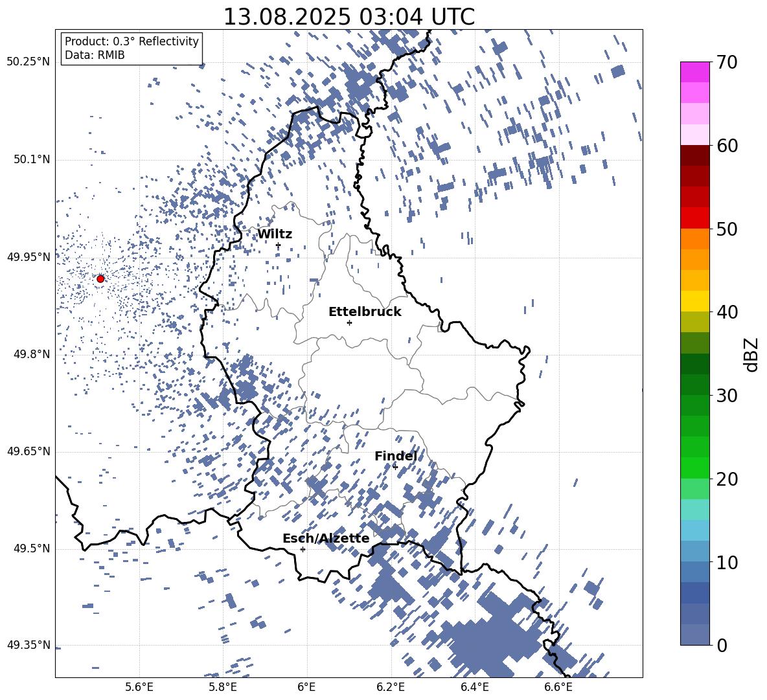Click the colorbar tick label '10'
The height and width of the screenshot is (700, 767).
tap(727, 562)
